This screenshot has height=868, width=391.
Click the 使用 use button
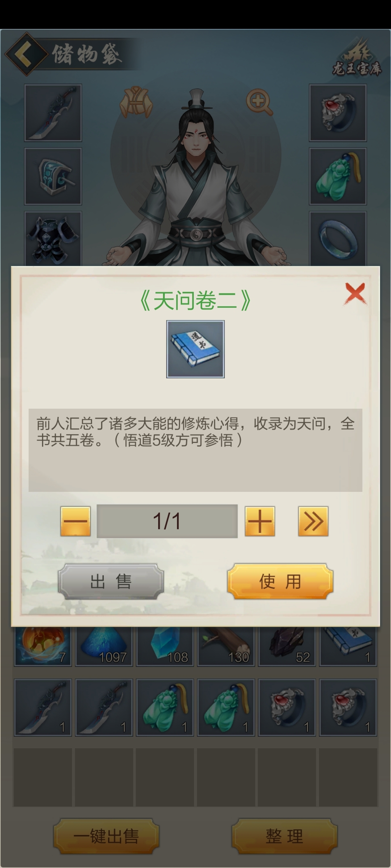pyautogui.click(x=280, y=582)
